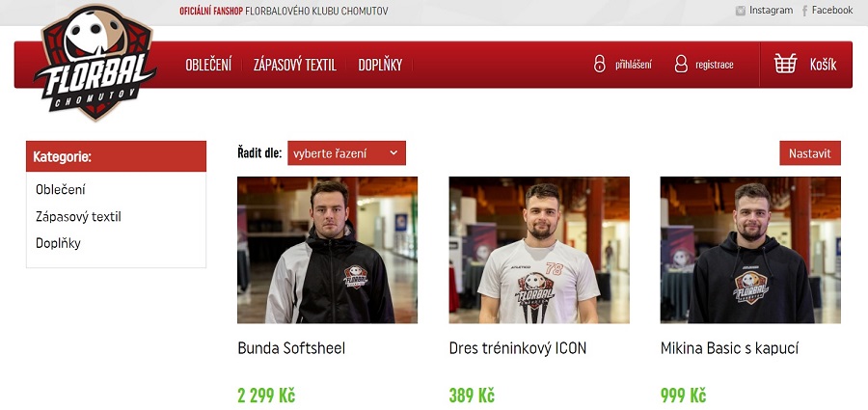Screen dimensions: 868x410
Task: Open the Facebook icon link
Action: click(805, 11)
